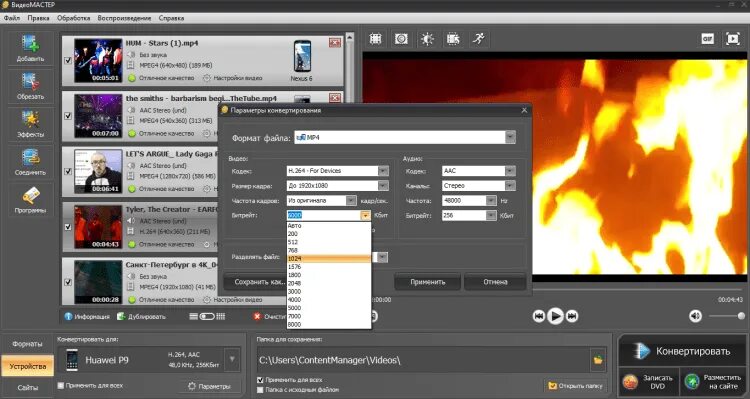
Task: Toggle checkbox for LET'S ARGUE_ Lady Gaga video
Action: 67,171
